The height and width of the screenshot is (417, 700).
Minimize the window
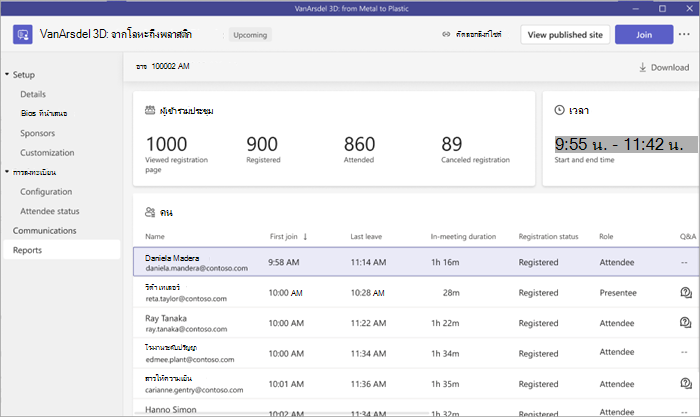[636, 8]
